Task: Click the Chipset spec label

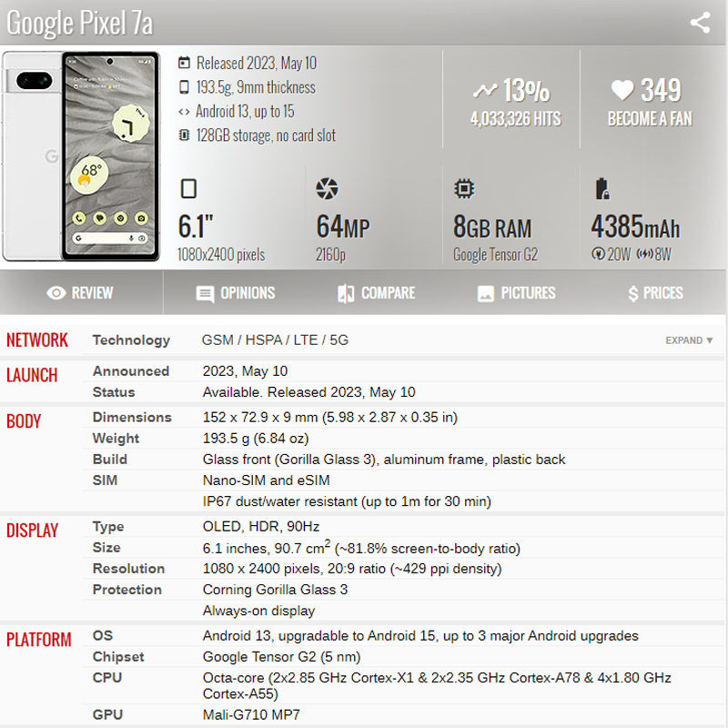Action: click(118, 656)
